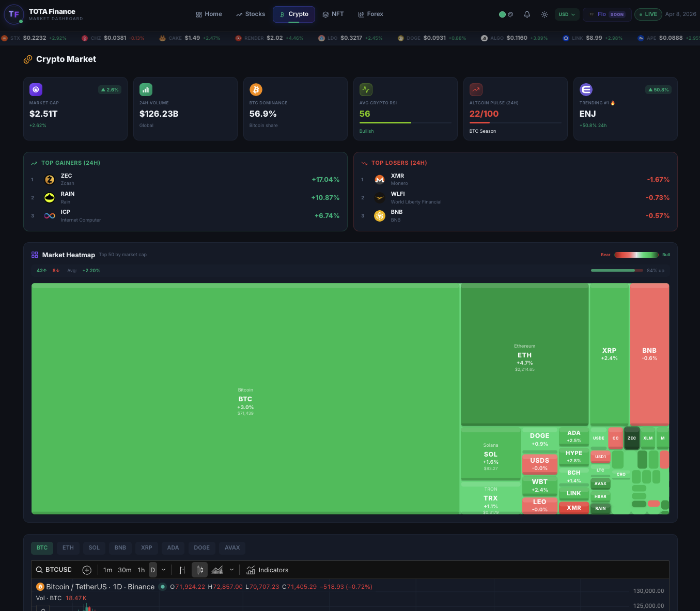This screenshot has height=611, width=700.
Task: Click the Altcoin Pulse progress bar
Action: tap(516, 122)
